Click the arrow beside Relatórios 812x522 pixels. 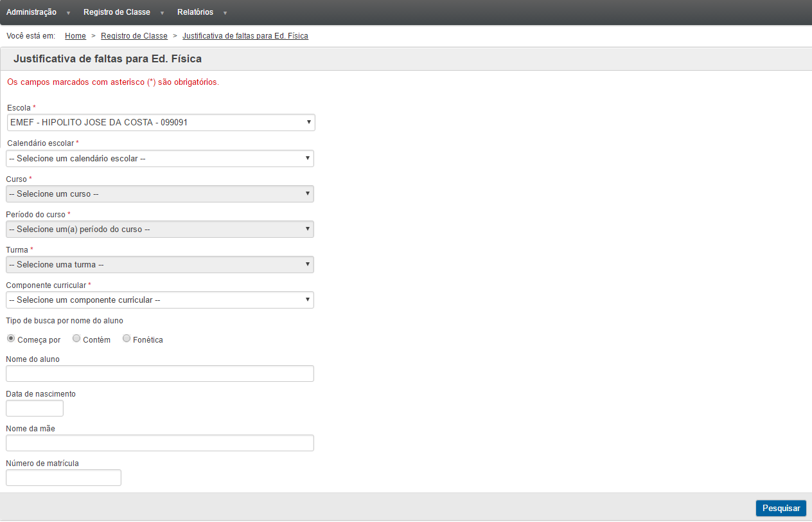225,13
